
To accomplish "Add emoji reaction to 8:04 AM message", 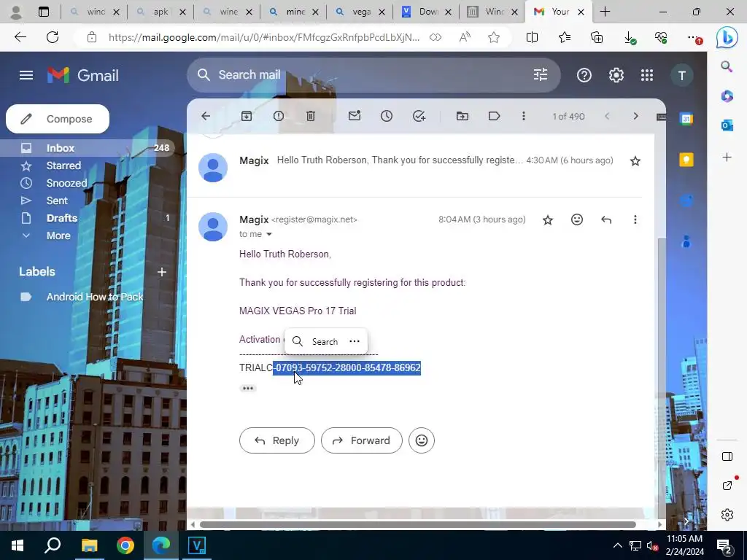I will tap(577, 219).
